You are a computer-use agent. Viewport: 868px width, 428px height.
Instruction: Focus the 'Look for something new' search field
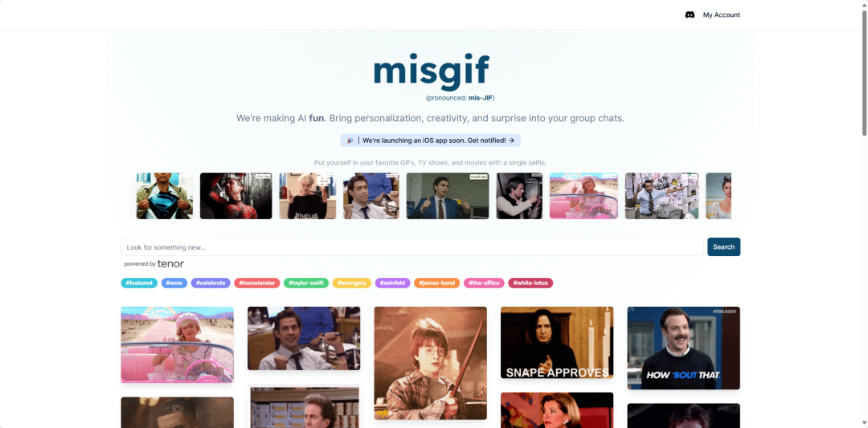[412, 247]
